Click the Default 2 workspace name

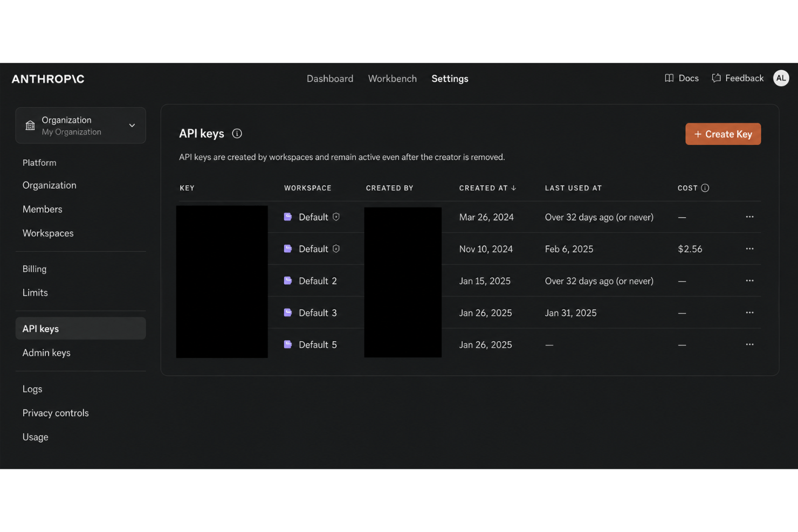318,281
